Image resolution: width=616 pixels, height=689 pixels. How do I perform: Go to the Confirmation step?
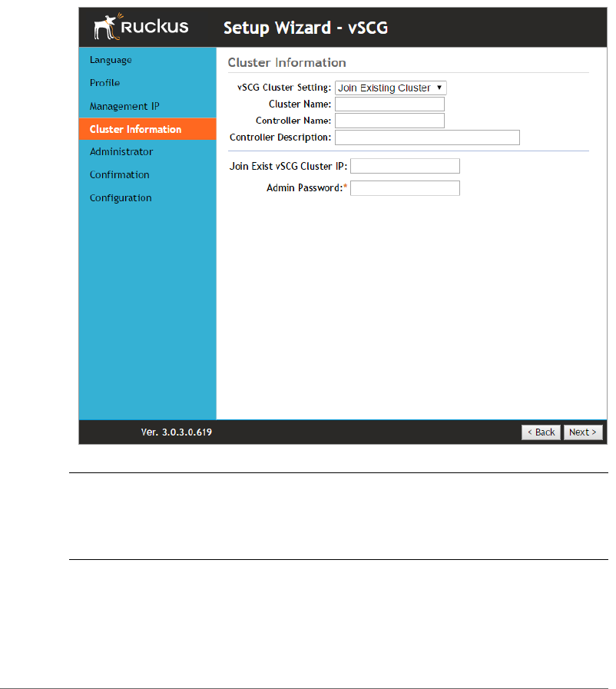(x=120, y=175)
